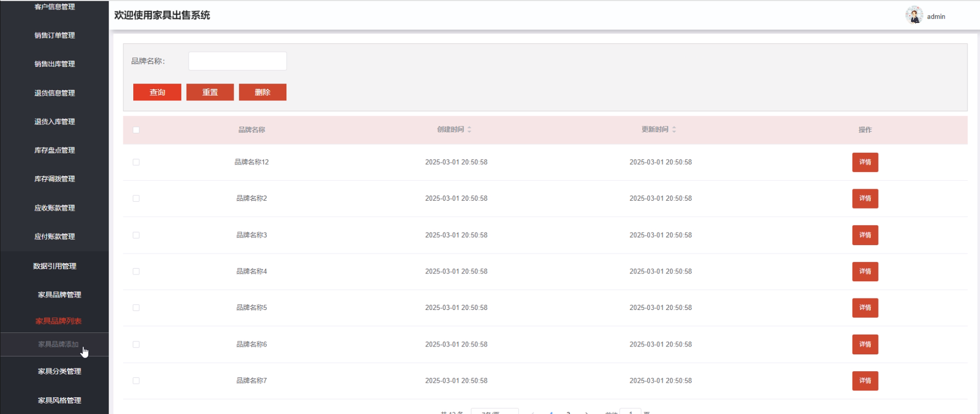The height and width of the screenshot is (414, 980).
Task: Click the 品牌名称6 cell text
Action: (x=251, y=344)
